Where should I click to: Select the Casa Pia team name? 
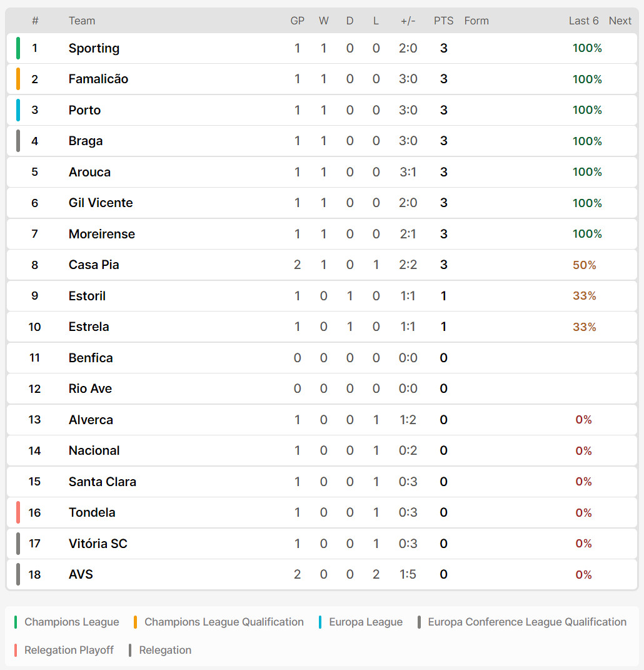pyautogui.click(x=94, y=265)
